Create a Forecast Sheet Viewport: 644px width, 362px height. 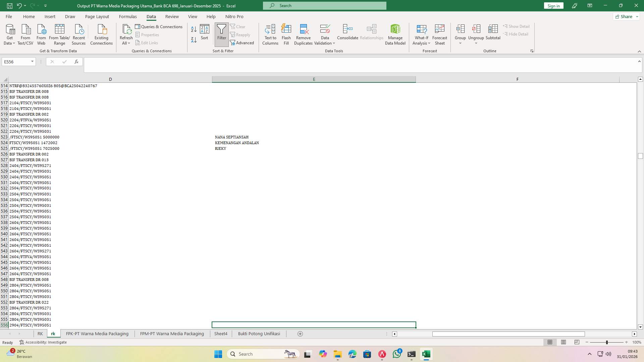coord(439,34)
